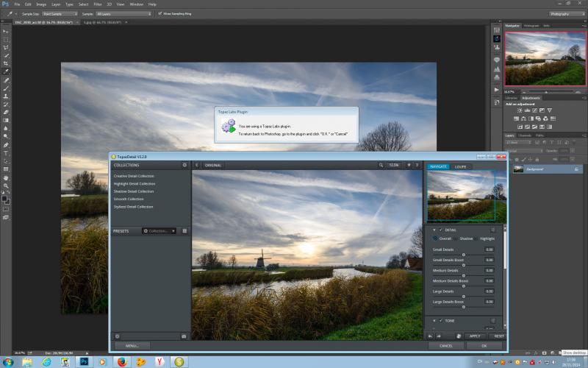Open the presets Collection dropdown
This screenshot has height=368, width=588.
coord(159,231)
